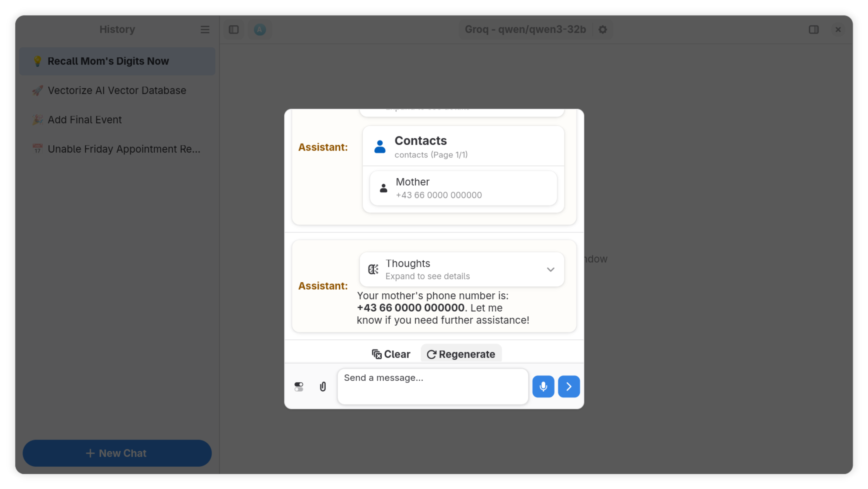Switch to the Add Final Event conversation
This screenshot has height=489, width=868.
(x=117, y=120)
